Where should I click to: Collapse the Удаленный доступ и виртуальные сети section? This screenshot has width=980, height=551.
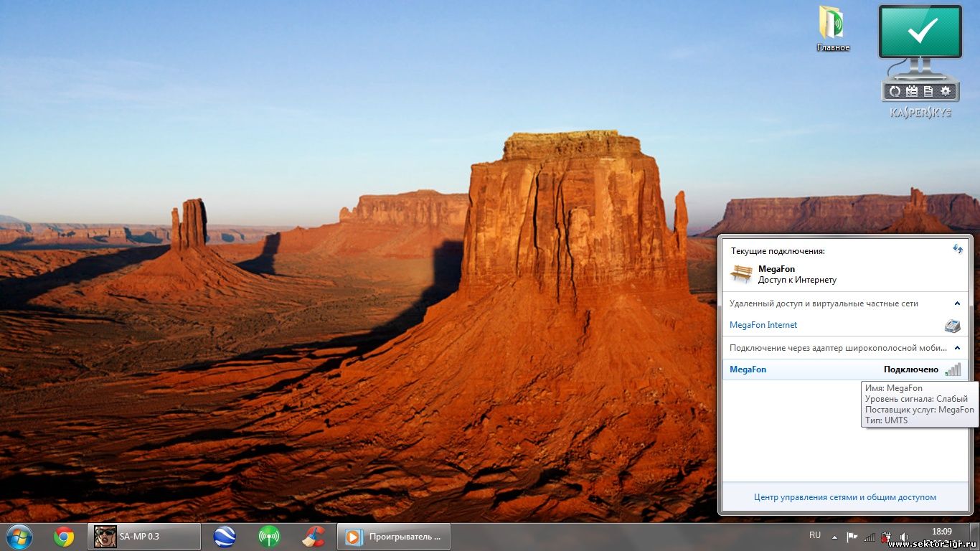click(957, 303)
